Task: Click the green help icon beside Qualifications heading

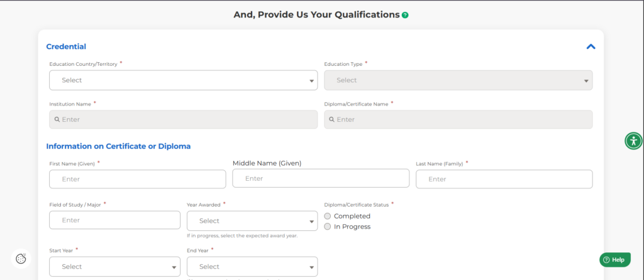Action: [405, 15]
